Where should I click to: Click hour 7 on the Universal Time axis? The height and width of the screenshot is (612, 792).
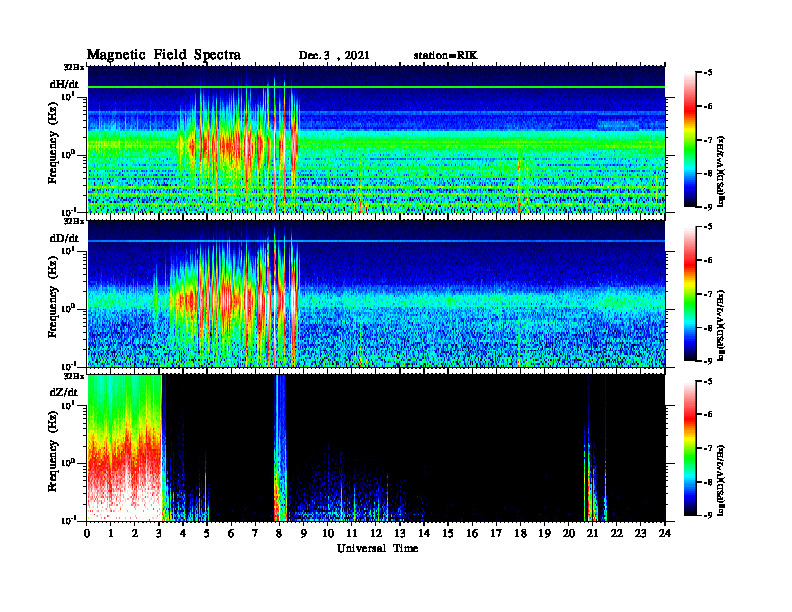[255, 534]
